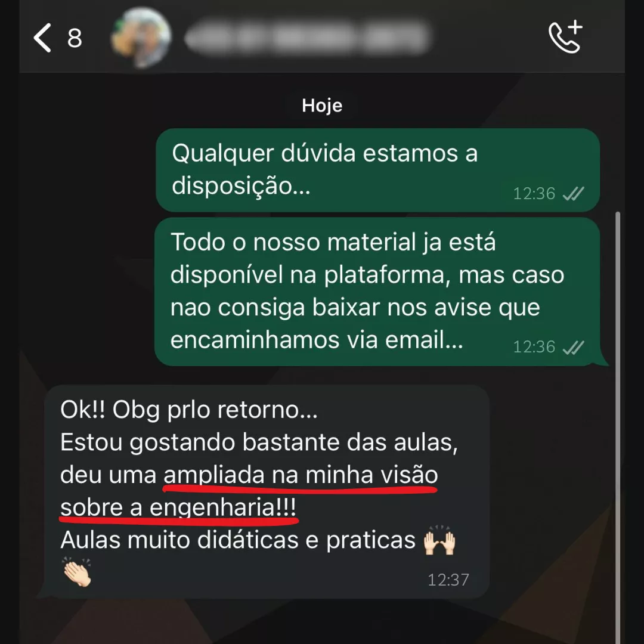Start a call with the call-plus icon

pos(565,37)
